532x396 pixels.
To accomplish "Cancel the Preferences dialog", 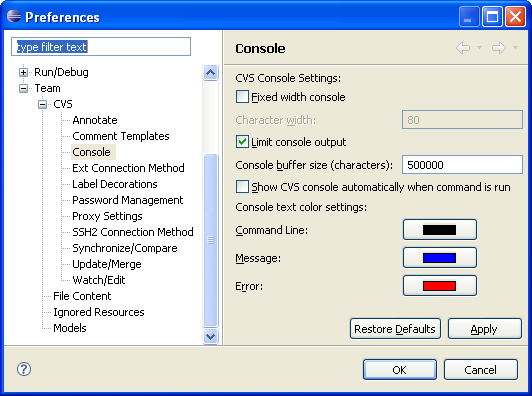I will point(481,370).
